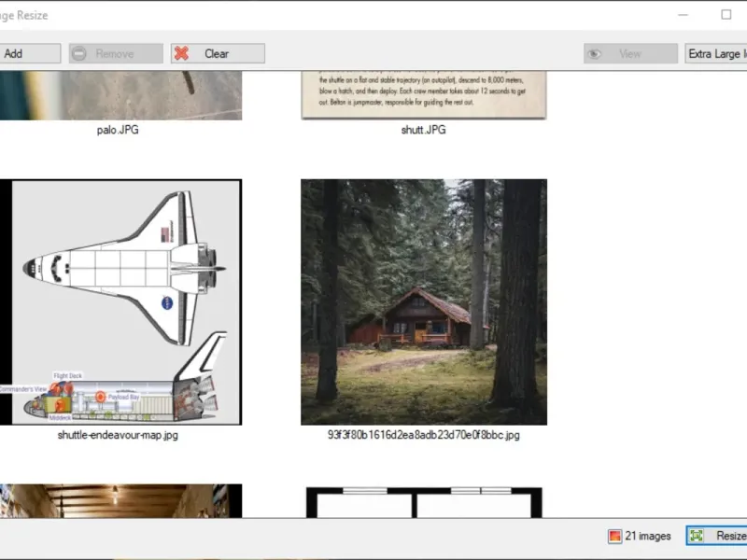Select the forest cabin photo thumbnail
This screenshot has width=747, height=560.
424,301
